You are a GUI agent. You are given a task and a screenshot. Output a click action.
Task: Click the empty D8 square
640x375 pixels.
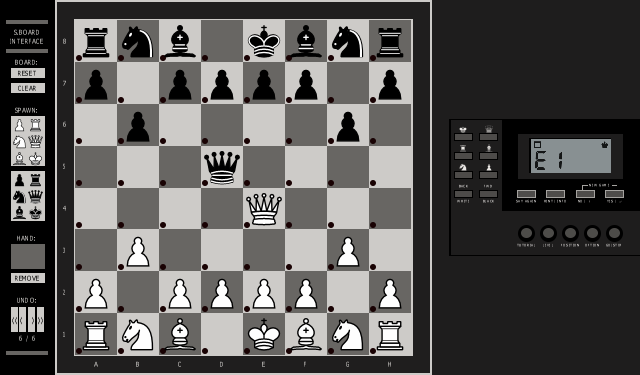(x=222, y=41)
